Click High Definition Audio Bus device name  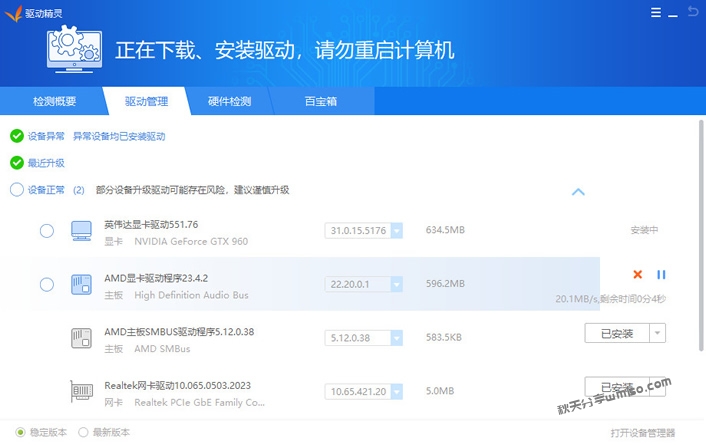coord(191,295)
